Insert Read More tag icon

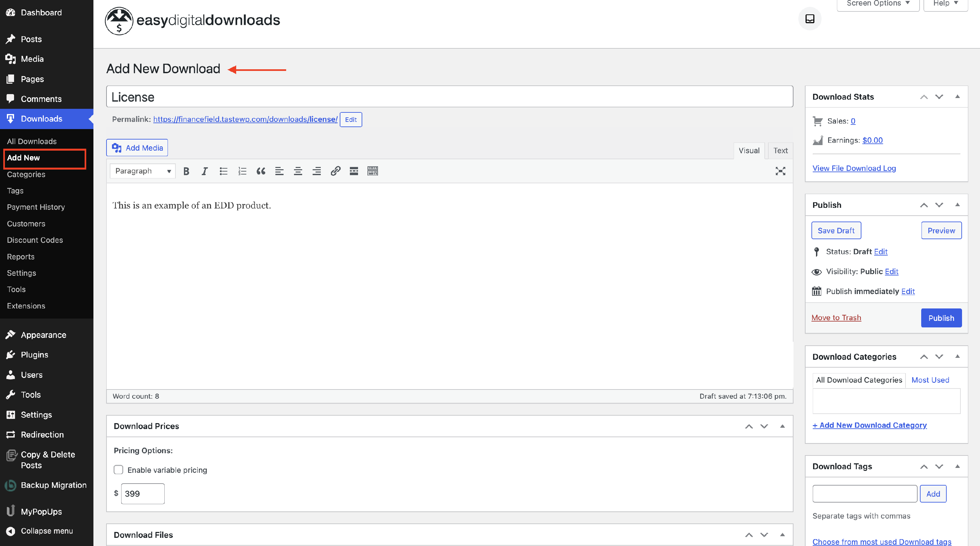354,171
